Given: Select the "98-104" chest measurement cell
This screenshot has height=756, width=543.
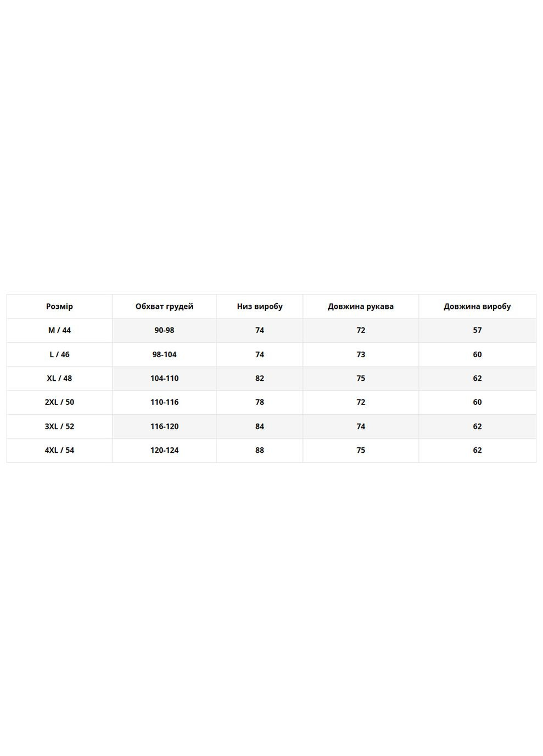Looking at the screenshot, I should (164, 354).
